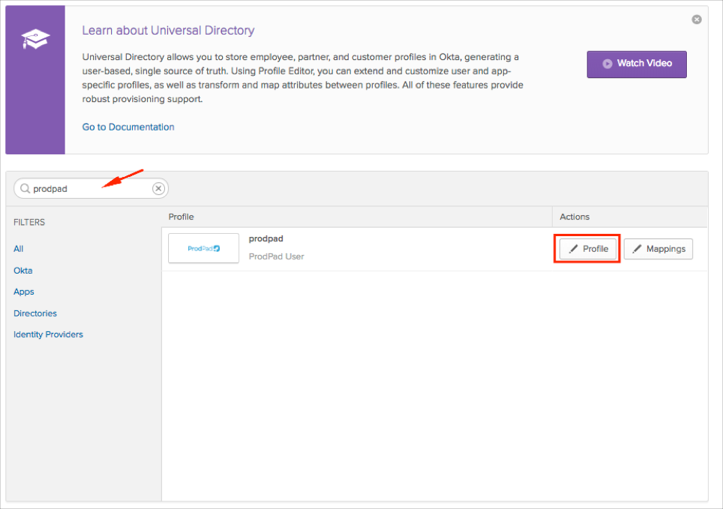The height and width of the screenshot is (509, 723).
Task: Select the prodpad profile name
Action: pos(266,239)
